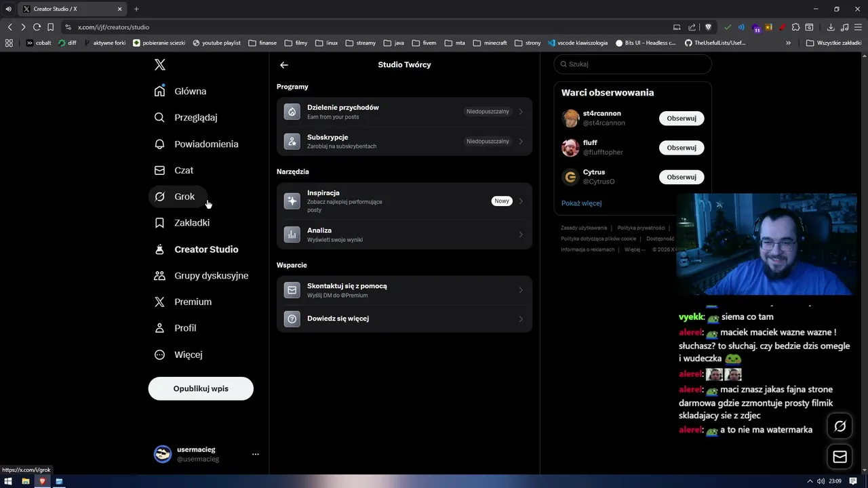Viewport: 868px width, 488px height.
Task: Click the Analiza bar chart icon
Action: pos(292,235)
